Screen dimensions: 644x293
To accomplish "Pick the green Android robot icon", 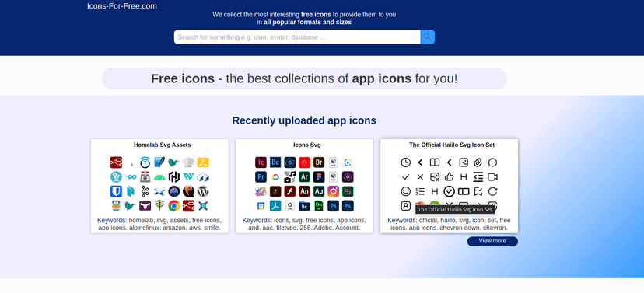I will (x=159, y=177).
